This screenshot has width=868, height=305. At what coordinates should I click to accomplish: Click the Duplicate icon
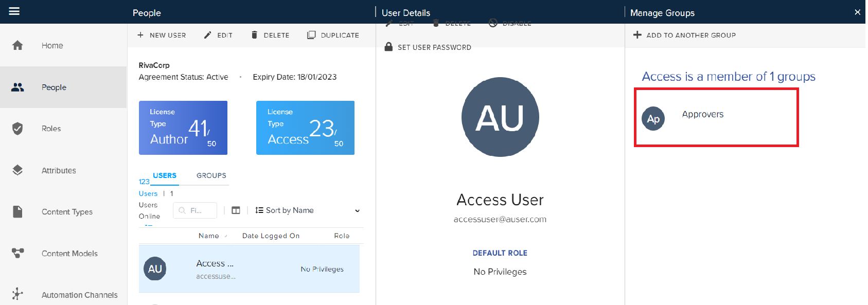[x=311, y=35]
